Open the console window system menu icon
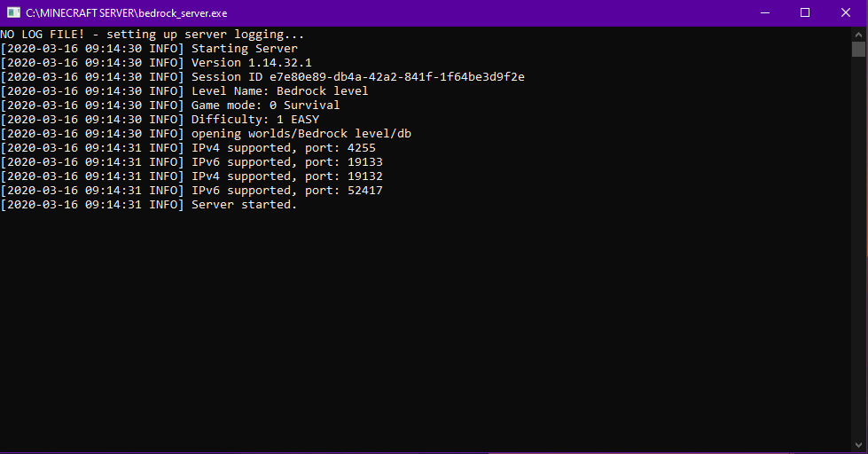868x454 pixels. pos(13,12)
